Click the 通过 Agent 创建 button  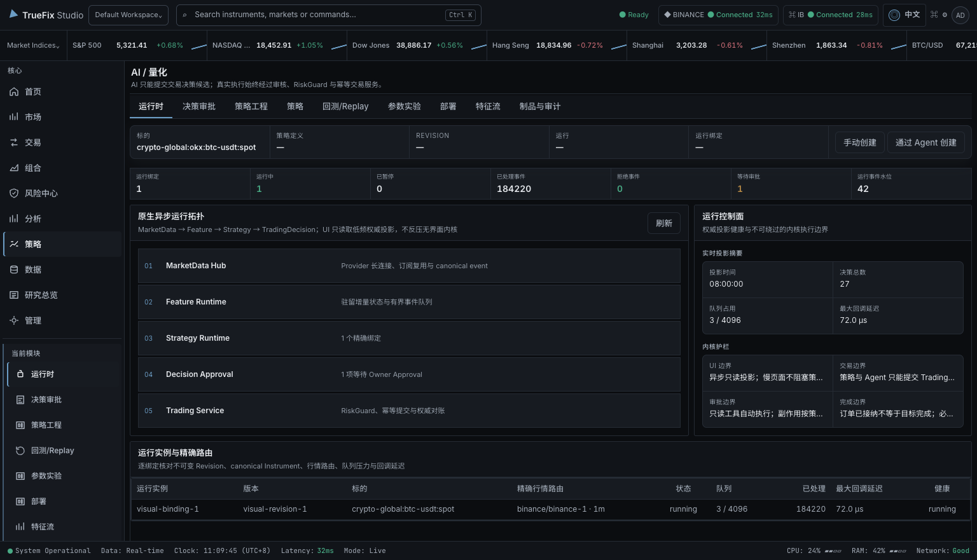[x=926, y=142]
